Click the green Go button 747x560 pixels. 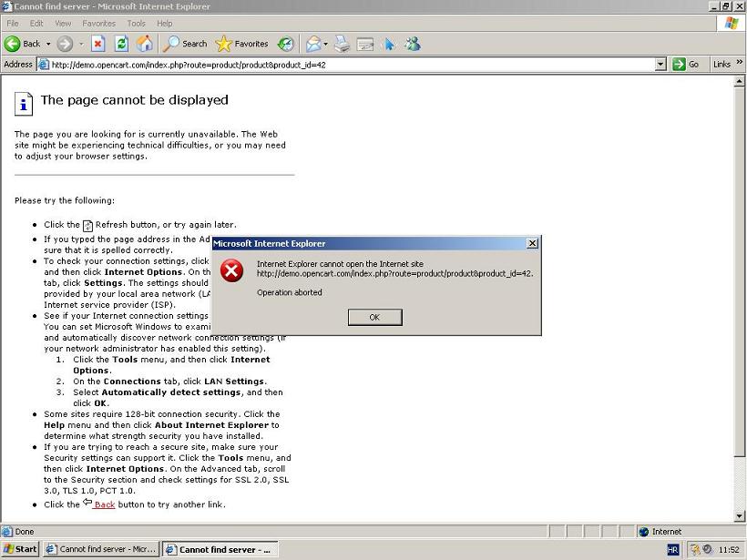[x=686, y=65]
